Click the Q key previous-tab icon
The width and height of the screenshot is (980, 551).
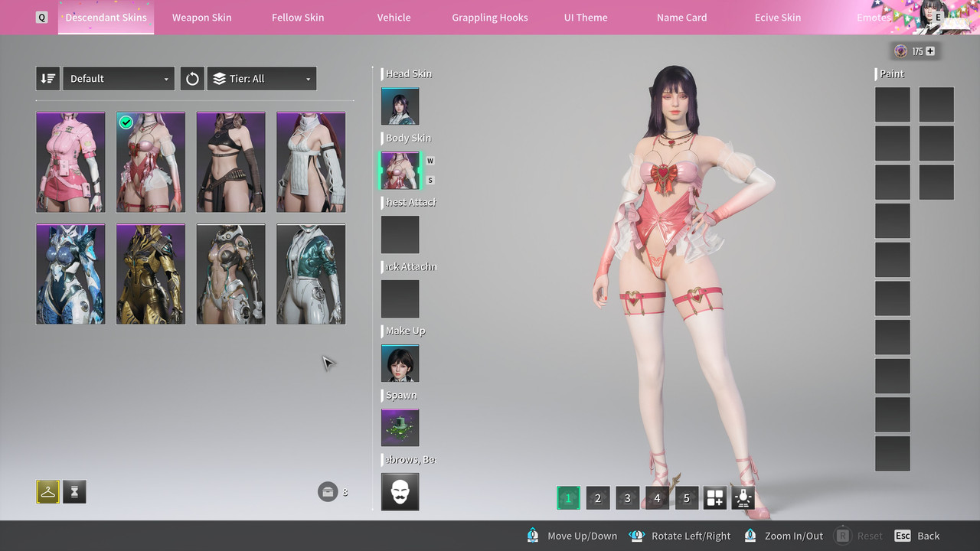click(x=41, y=17)
